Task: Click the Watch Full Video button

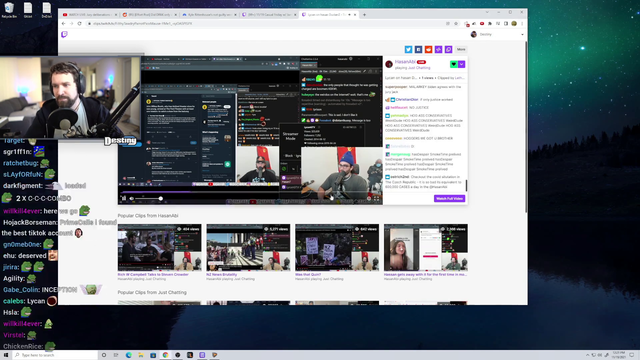Action: click(449, 198)
